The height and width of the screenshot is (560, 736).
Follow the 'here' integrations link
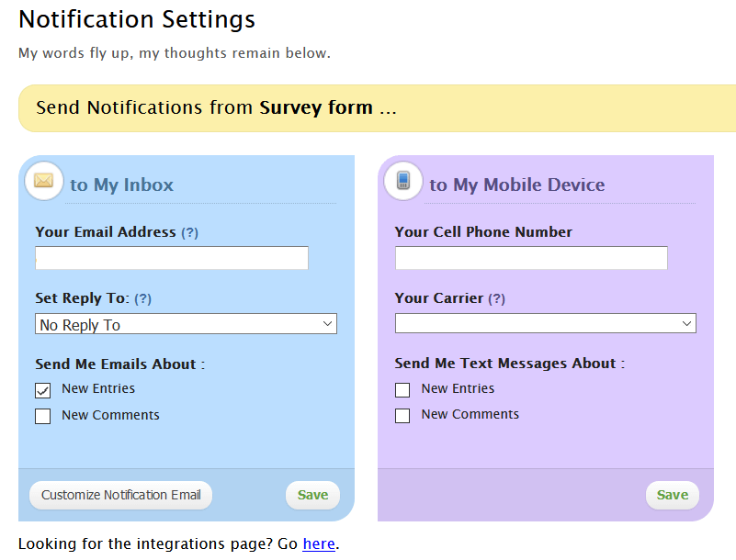coord(319,543)
